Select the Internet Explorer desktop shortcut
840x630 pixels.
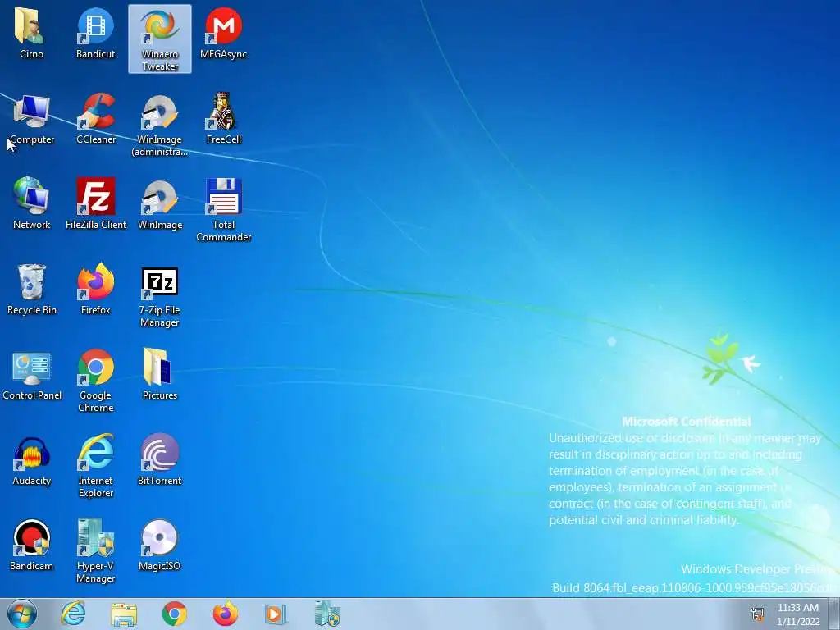coord(96,466)
